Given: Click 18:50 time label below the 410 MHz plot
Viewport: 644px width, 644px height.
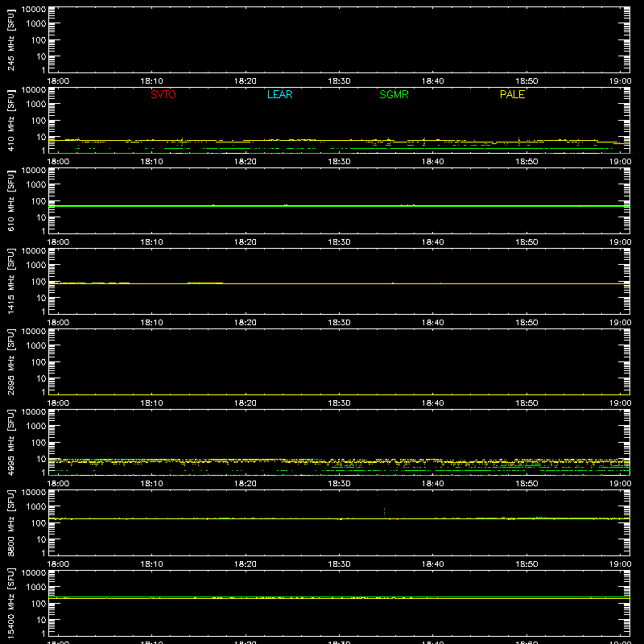Looking at the screenshot, I should 526,162.
